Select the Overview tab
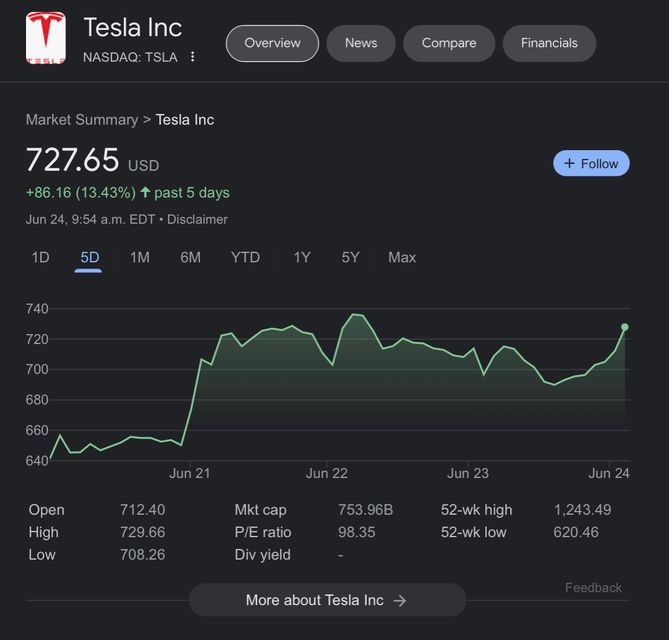Screen dimensions: 669x640 [272, 43]
